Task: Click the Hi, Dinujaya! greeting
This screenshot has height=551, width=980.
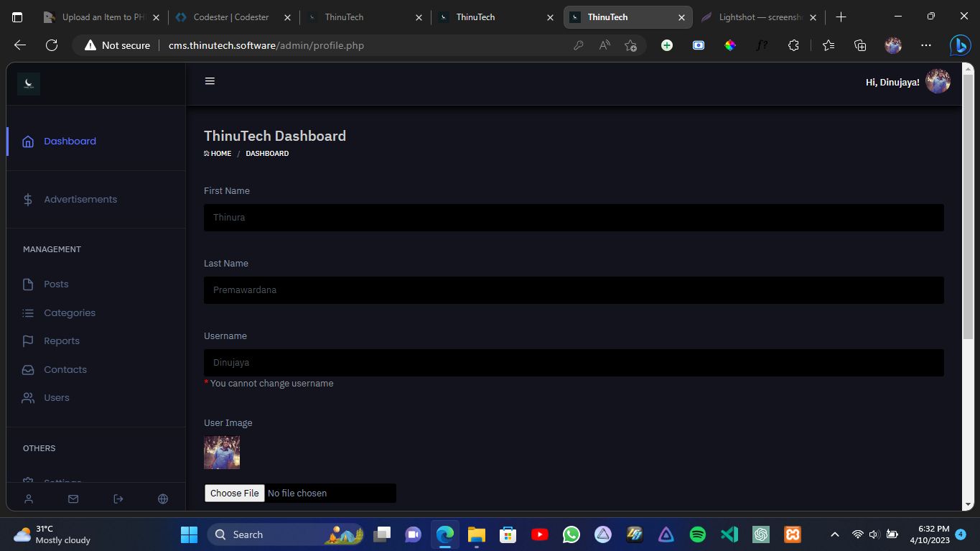Action: click(x=892, y=83)
